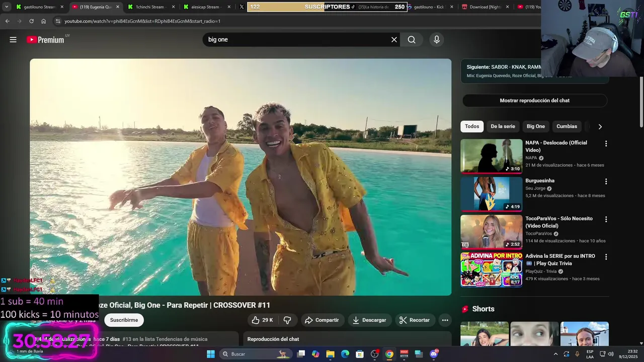Open Google Chrome taskbar icon
The image size is (644, 362).
tap(389, 354)
